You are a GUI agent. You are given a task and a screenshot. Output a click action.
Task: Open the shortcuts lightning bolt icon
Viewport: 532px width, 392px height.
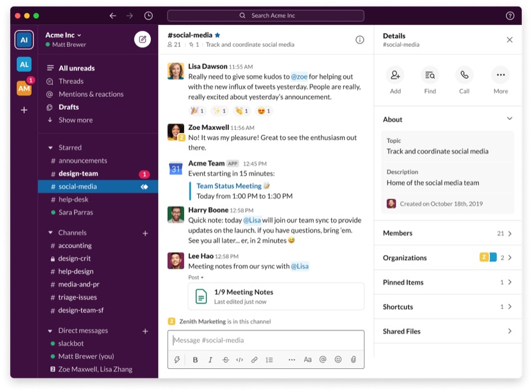[177, 359]
